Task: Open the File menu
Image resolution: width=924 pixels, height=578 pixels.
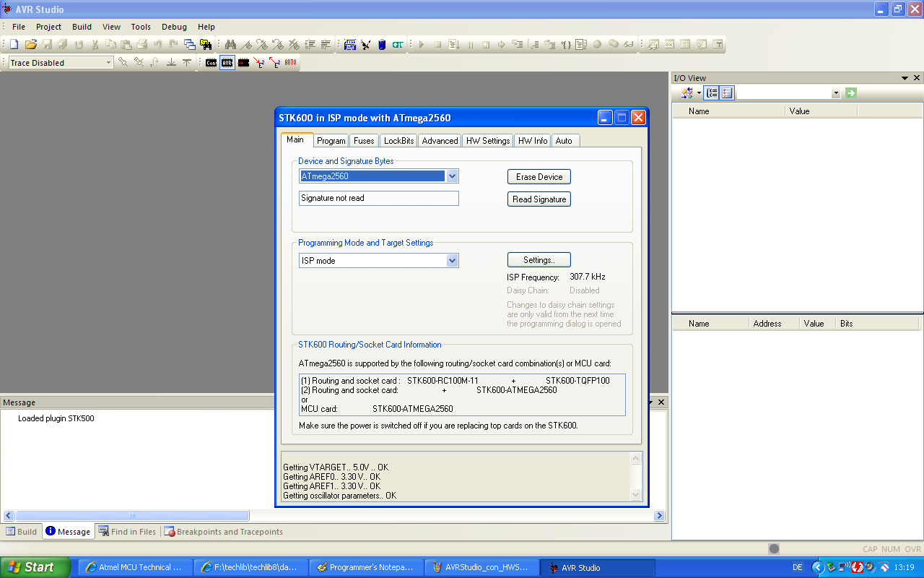Action: pyautogui.click(x=19, y=27)
